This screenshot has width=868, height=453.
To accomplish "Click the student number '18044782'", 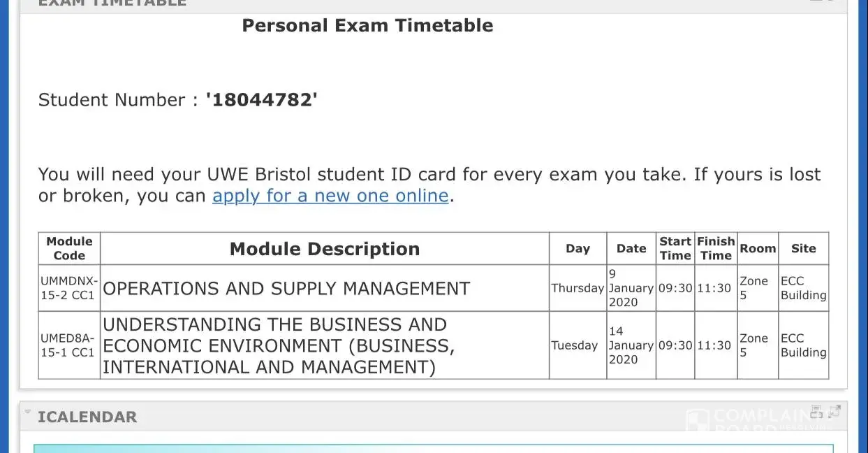I will coord(261,100).
